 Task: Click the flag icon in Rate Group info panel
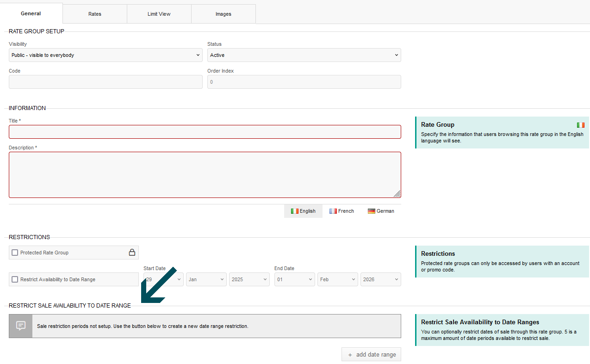[581, 125]
